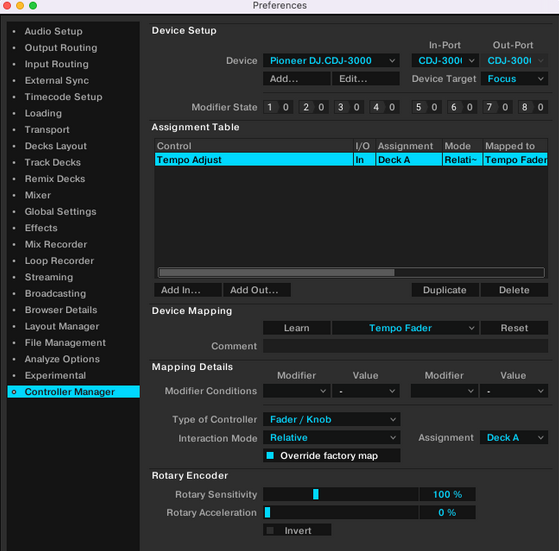This screenshot has height=551, width=559.
Task: Open Device Target Focus dropdown
Action: (x=514, y=79)
